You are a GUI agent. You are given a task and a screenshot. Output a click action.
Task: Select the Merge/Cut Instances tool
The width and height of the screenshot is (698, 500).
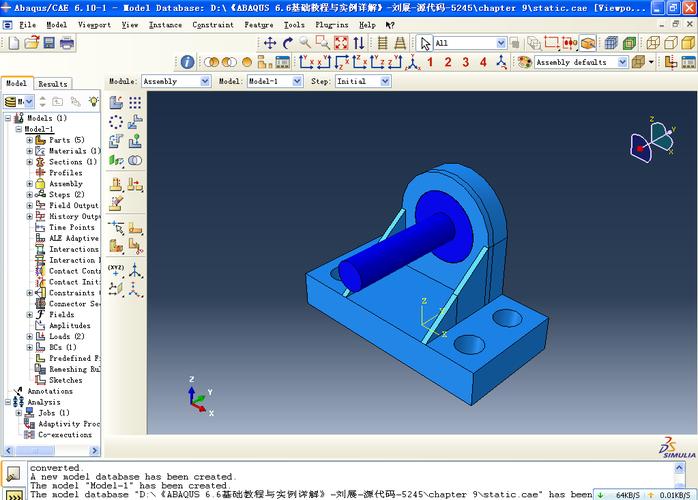coord(135,160)
